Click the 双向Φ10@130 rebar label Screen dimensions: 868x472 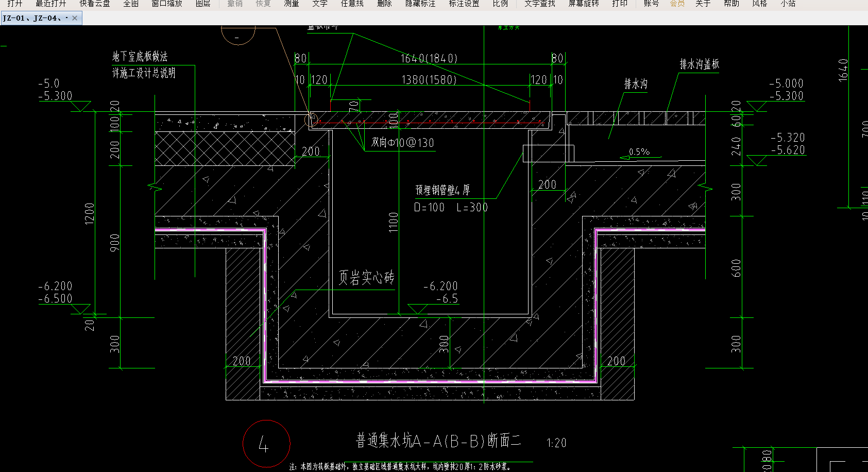click(403, 143)
